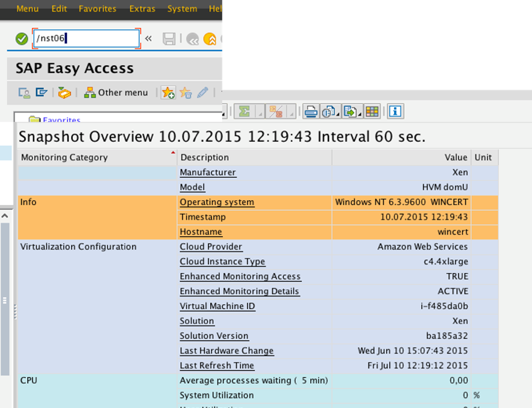Click the Other menu button
The width and height of the screenshot is (532, 408).
(116, 92)
